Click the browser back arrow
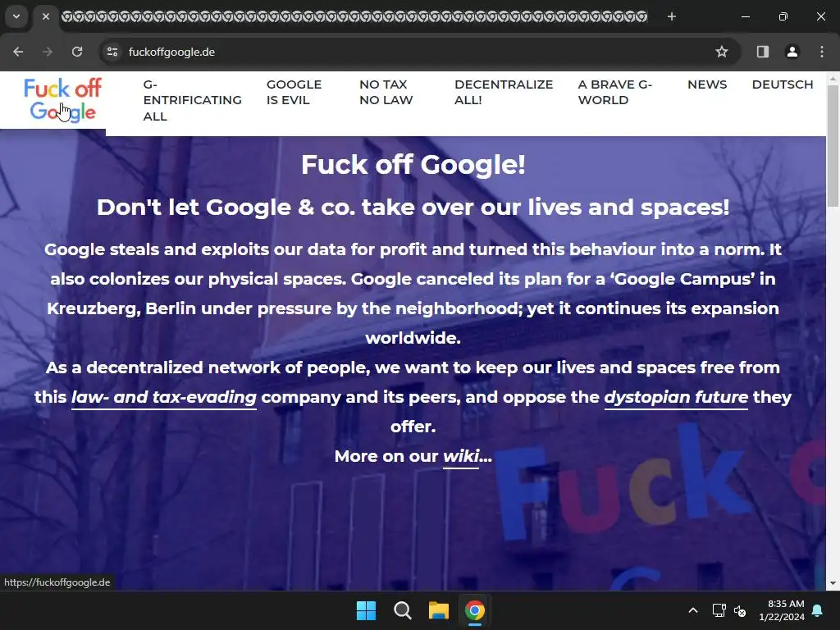This screenshot has height=630, width=840. (18, 52)
